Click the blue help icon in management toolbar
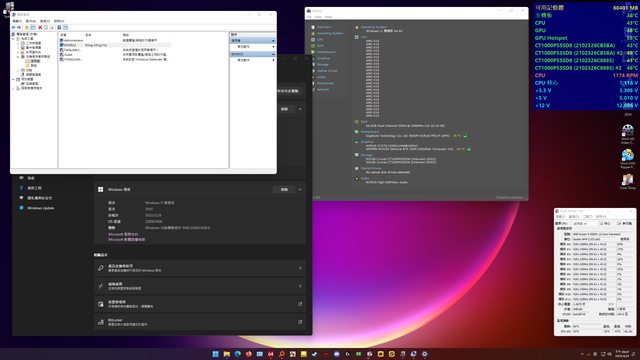The height and width of the screenshot is (360, 640). (x=59, y=27)
